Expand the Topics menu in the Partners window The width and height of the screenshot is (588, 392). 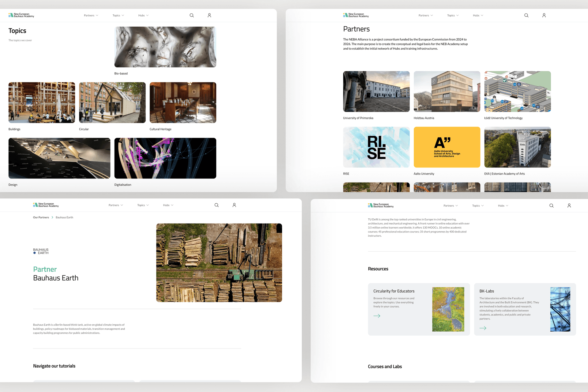tap(453, 15)
